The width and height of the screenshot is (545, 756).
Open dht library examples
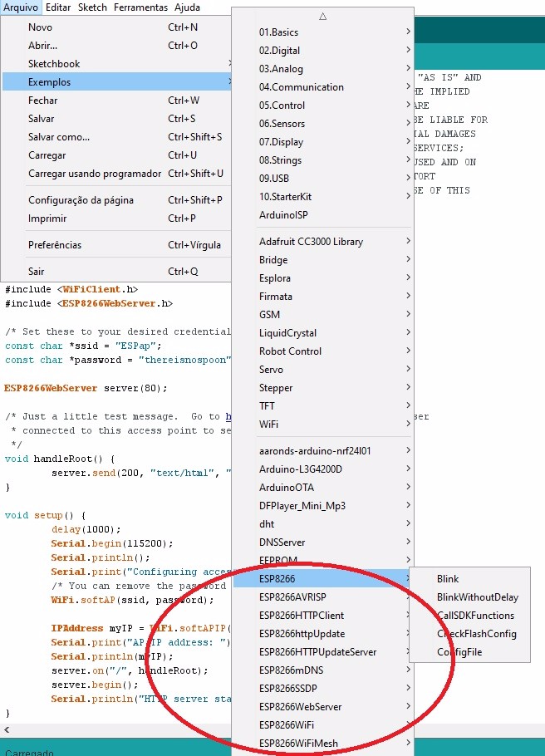tap(322, 524)
